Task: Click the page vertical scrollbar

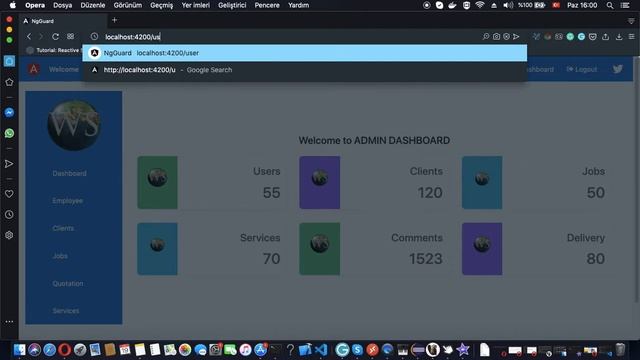Action: [x=637, y=180]
